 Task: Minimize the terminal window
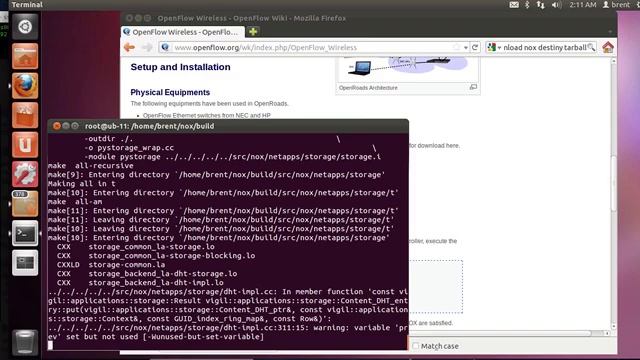(66, 126)
